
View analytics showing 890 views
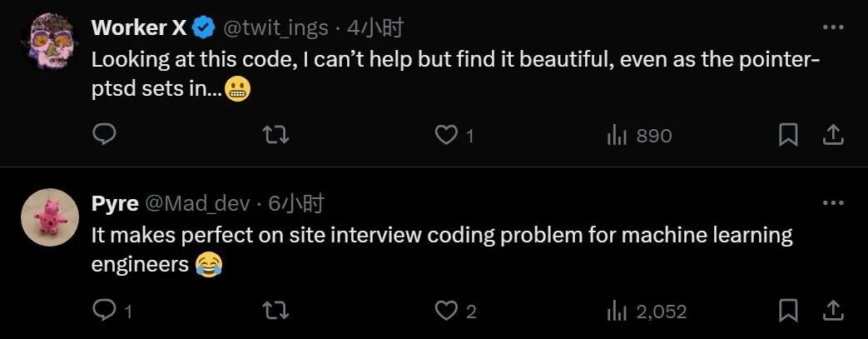[x=639, y=135]
